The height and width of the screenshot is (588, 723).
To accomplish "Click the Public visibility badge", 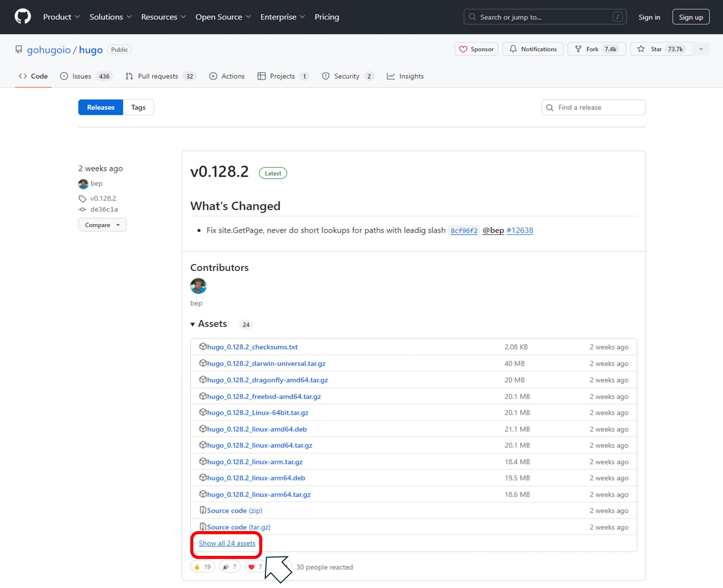I will point(119,50).
